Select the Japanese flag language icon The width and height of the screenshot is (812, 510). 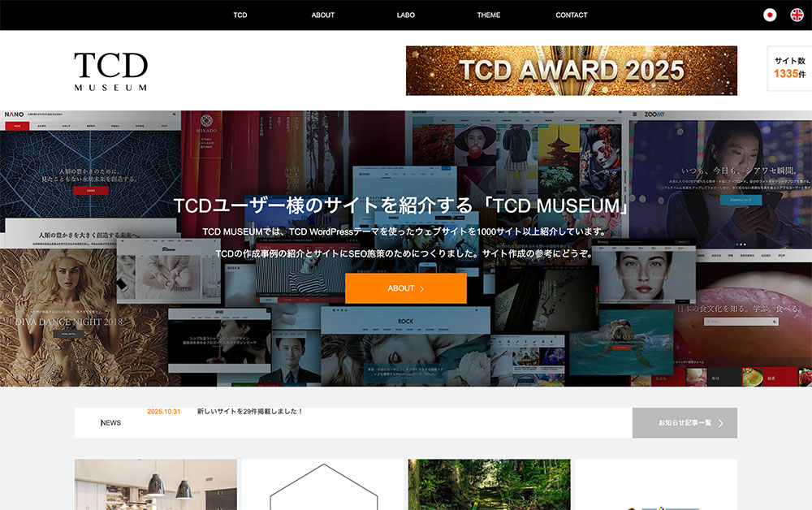770,14
